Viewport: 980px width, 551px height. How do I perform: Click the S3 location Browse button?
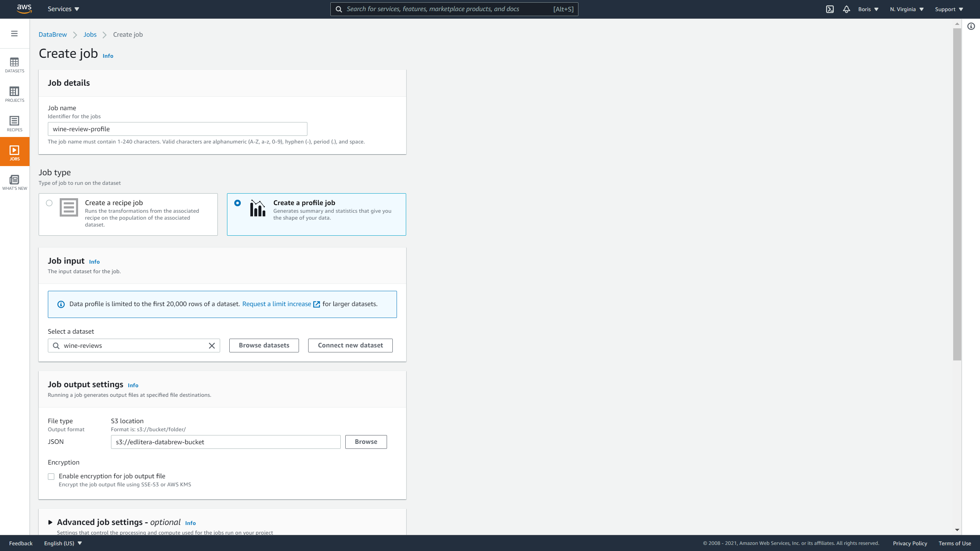(366, 442)
